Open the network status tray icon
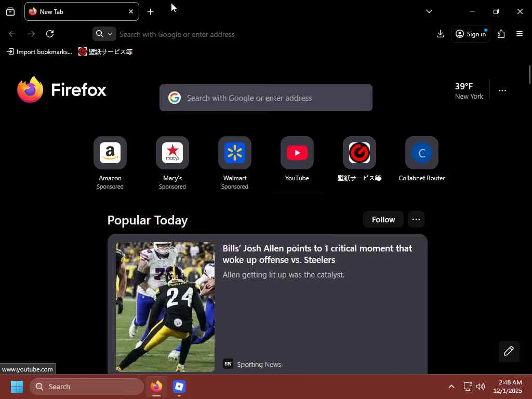532x399 pixels. (468, 387)
